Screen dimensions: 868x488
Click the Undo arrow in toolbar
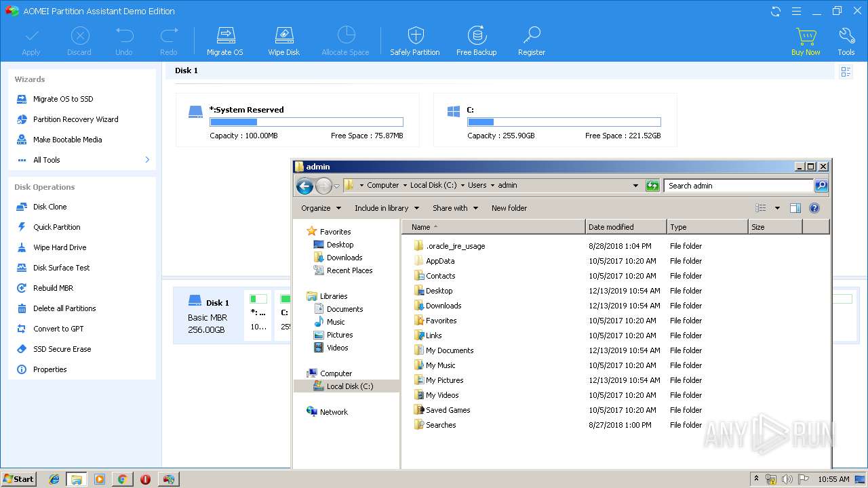pos(124,41)
